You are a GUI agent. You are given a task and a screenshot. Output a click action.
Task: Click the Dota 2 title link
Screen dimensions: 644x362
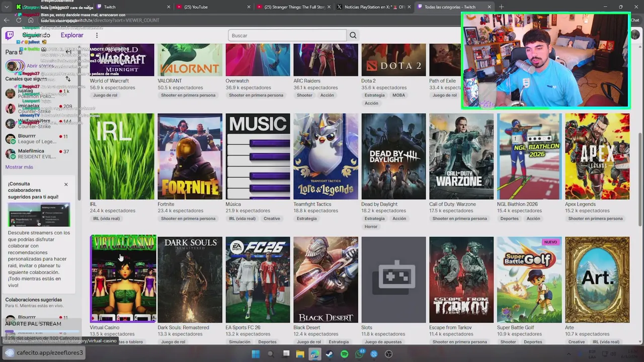point(368,80)
